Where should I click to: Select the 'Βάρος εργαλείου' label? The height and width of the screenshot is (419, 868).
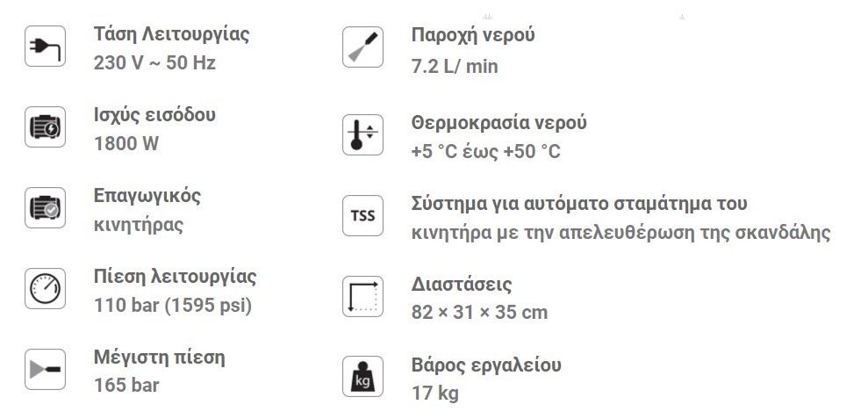pos(485,365)
